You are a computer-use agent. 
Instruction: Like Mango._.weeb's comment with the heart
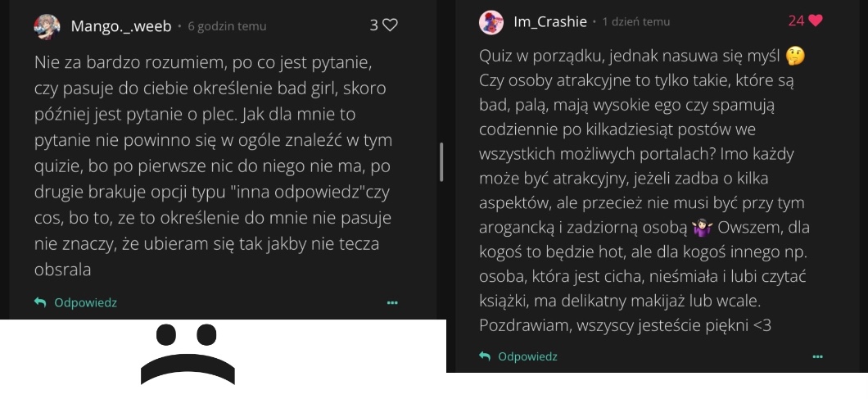[x=390, y=25]
